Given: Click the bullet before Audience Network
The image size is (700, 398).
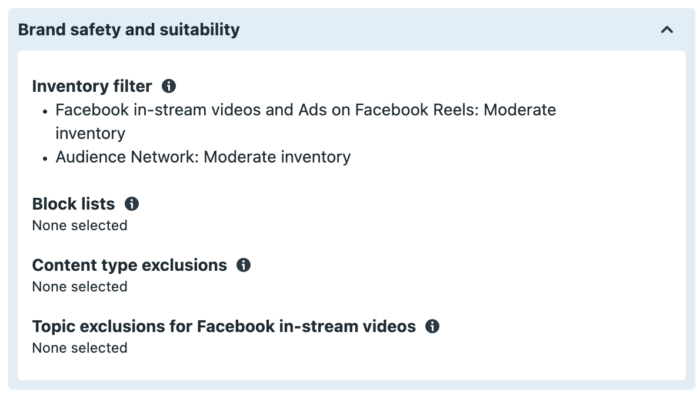Looking at the screenshot, I should (x=45, y=158).
